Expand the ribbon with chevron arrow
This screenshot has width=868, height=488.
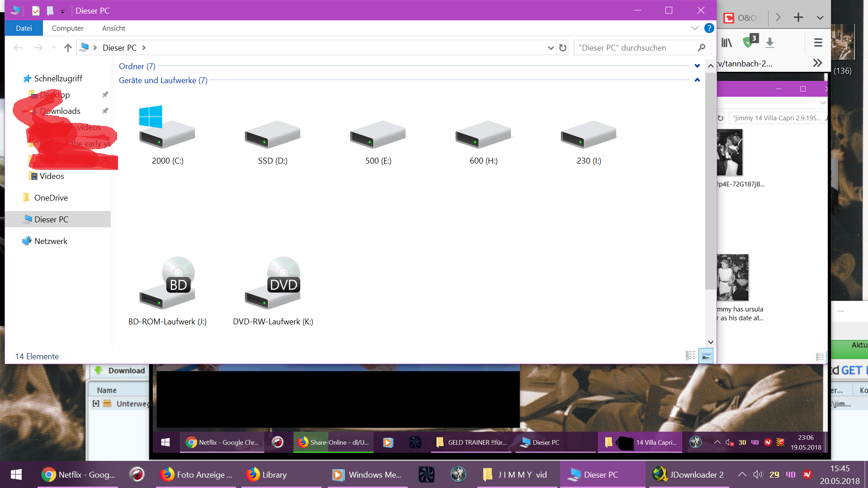click(x=694, y=28)
